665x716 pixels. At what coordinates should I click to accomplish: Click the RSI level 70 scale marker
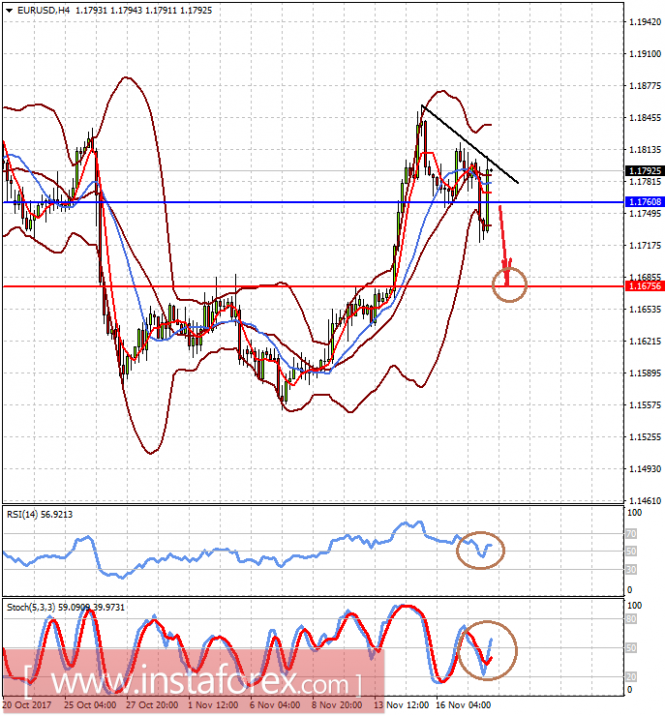(x=631, y=534)
